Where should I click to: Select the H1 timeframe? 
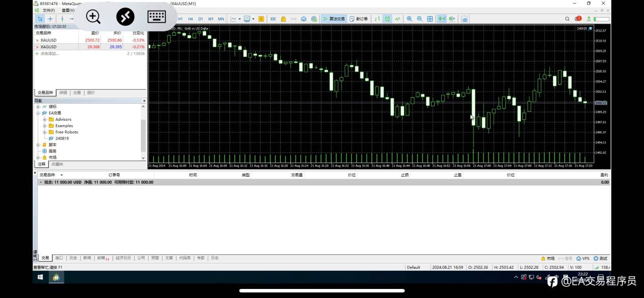point(180,19)
